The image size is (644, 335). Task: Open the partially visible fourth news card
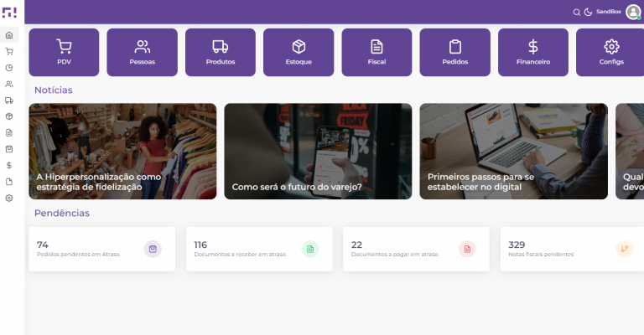tap(630, 152)
